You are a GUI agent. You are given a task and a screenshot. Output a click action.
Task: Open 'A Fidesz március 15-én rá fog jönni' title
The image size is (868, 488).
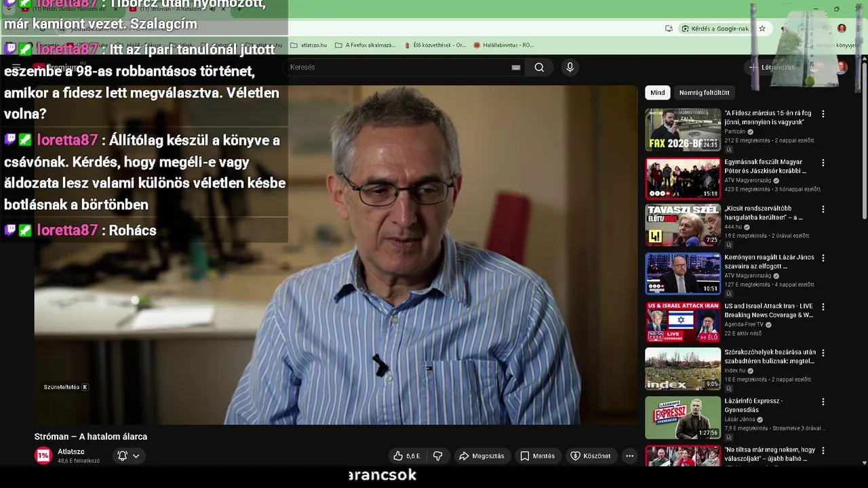point(768,118)
